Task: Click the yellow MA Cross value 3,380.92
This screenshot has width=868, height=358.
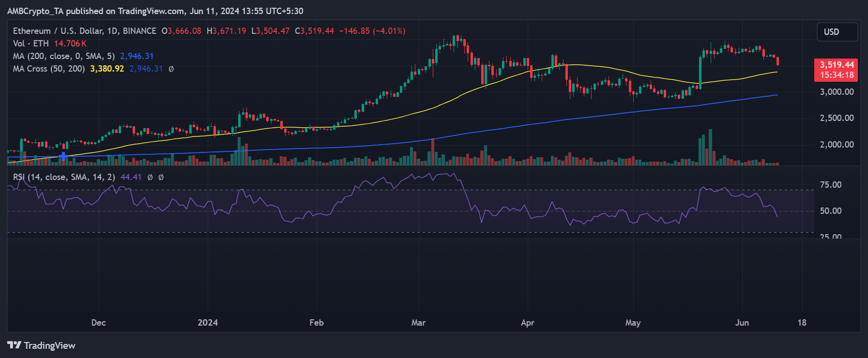Action: 107,69
